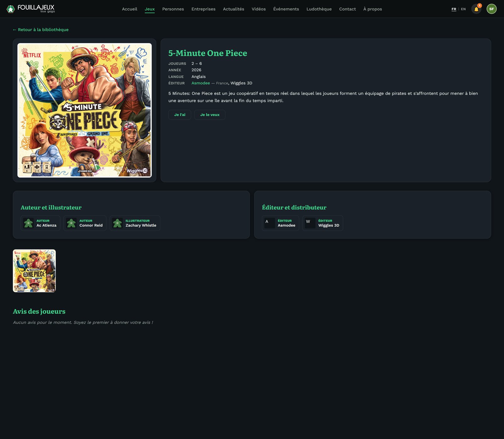Viewport: 504px width, 439px height.
Task: Click Retour à la bibliothèque link
Action: [x=41, y=30]
